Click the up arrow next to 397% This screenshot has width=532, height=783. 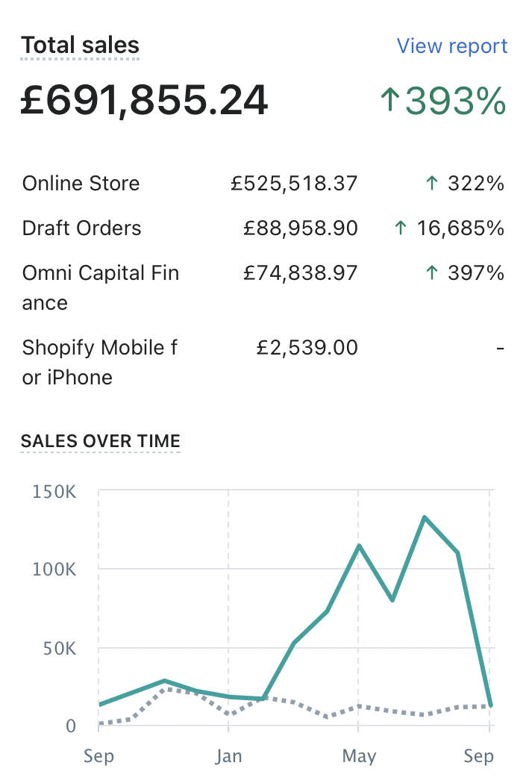click(x=431, y=273)
